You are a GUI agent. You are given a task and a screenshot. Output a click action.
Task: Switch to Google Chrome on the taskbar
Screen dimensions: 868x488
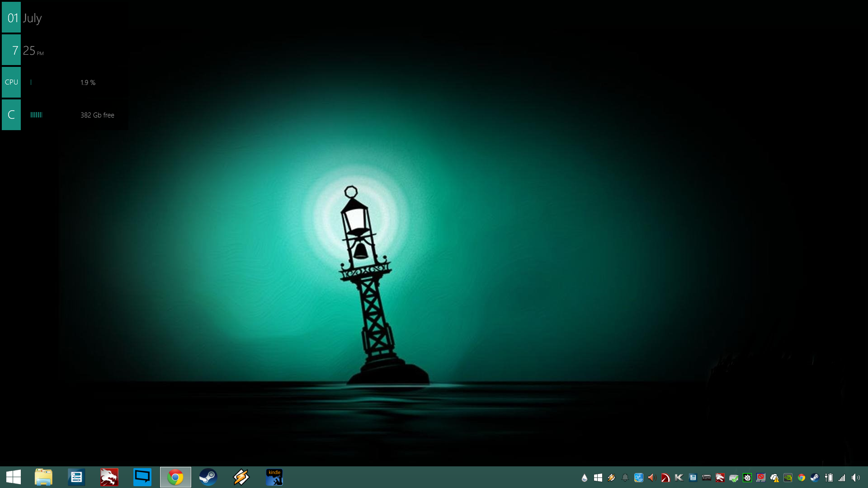[x=175, y=477]
